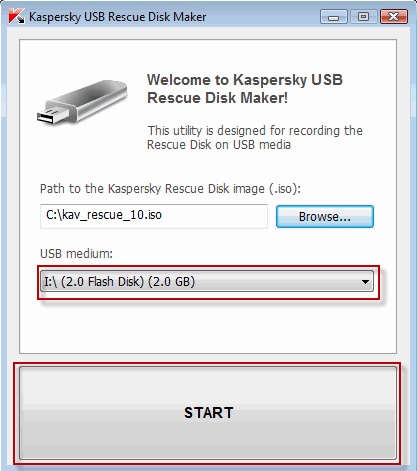Screen dimensions: 417x471
Task: Click the Kaspersky logo in title bar
Action: (x=16, y=16)
